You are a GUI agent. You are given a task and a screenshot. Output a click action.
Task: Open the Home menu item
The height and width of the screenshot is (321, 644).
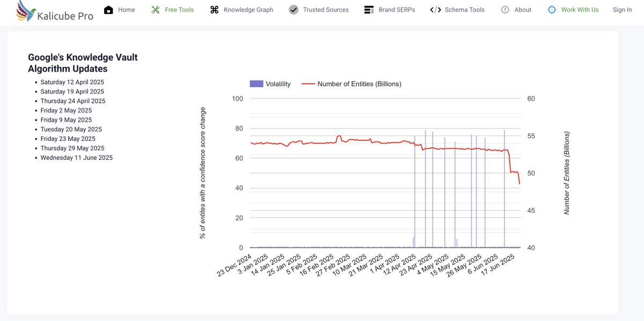coord(127,10)
